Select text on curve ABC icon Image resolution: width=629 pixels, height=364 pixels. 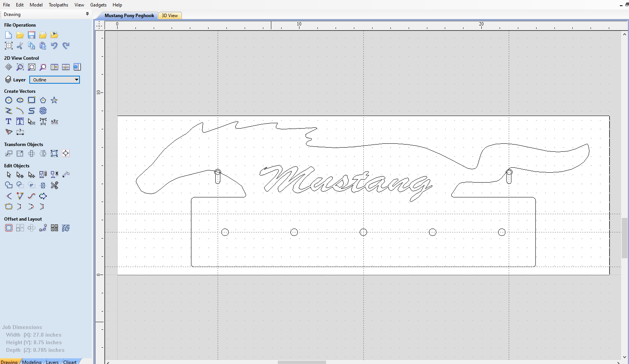tap(54, 121)
